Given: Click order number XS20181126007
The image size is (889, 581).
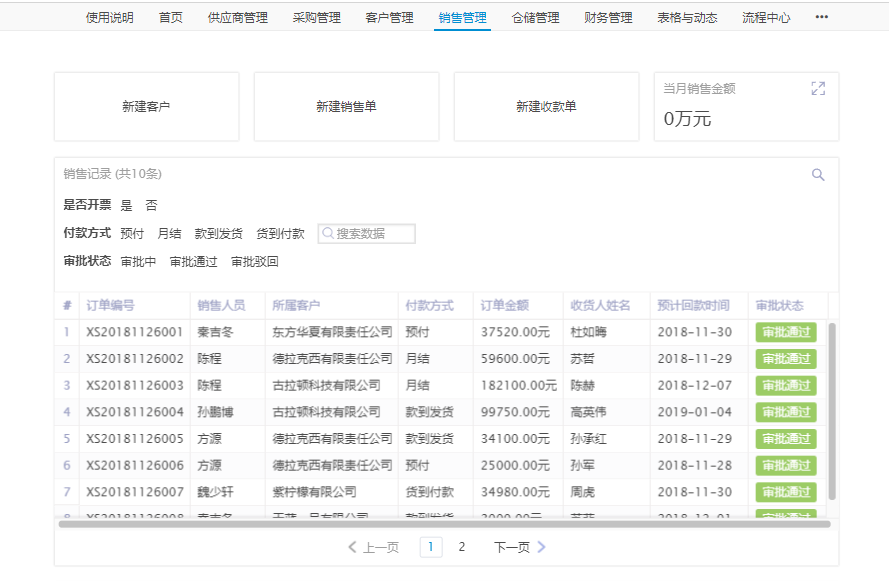Looking at the screenshot, I should (x=134, y=492).
